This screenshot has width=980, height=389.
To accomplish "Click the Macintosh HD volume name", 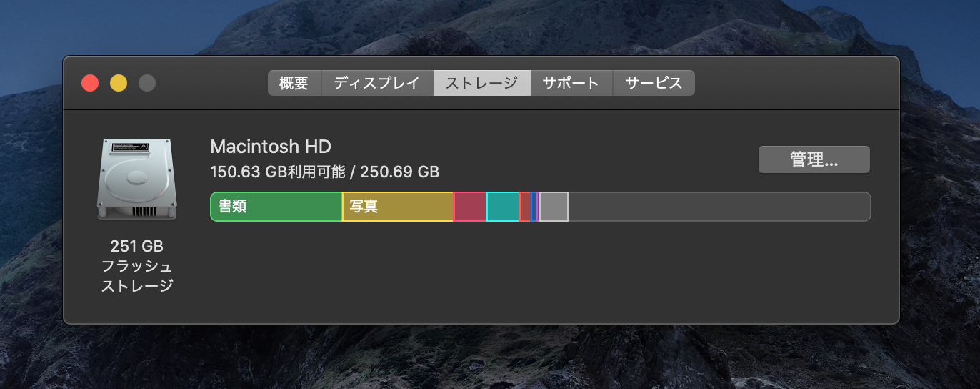I will point(271,147).
